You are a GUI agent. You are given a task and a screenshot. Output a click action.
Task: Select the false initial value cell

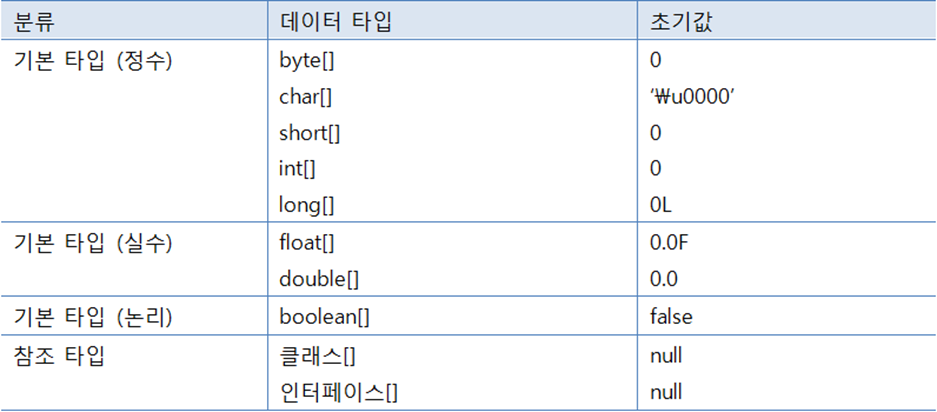(x=670, y=317)
